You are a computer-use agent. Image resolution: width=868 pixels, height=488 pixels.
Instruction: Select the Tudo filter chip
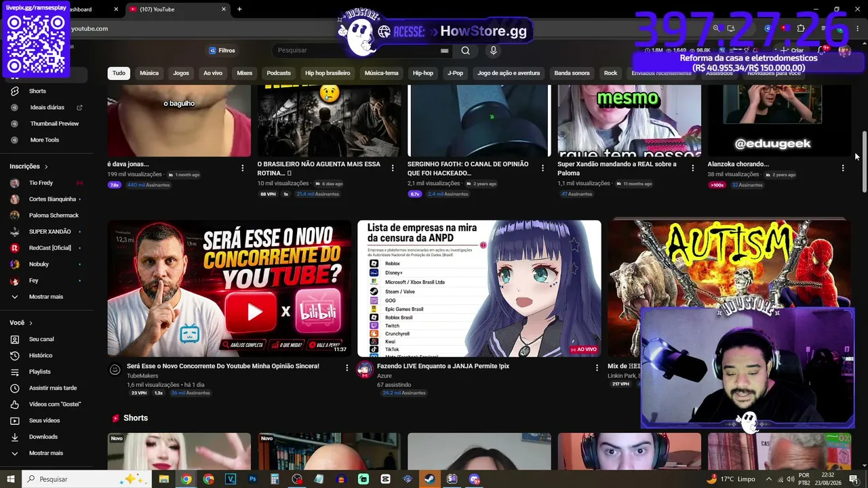pos(119,73)
